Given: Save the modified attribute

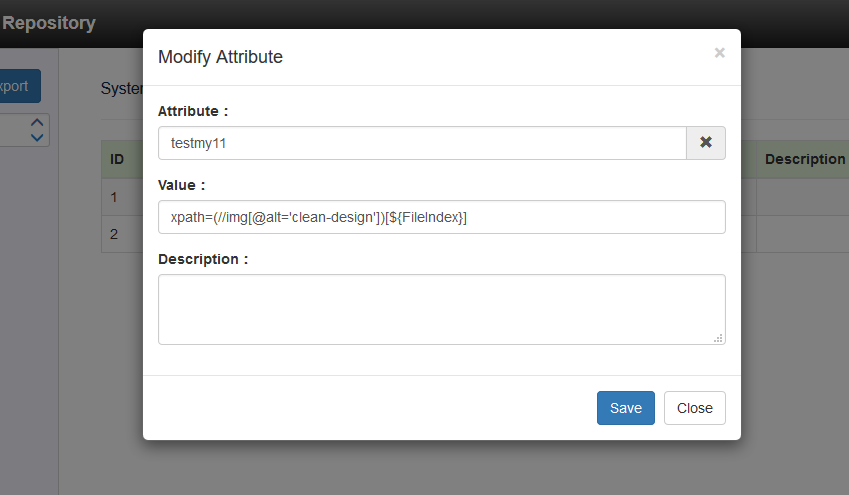Looking at the screenshot, I should pyautogui.click(x=625, y=408).
